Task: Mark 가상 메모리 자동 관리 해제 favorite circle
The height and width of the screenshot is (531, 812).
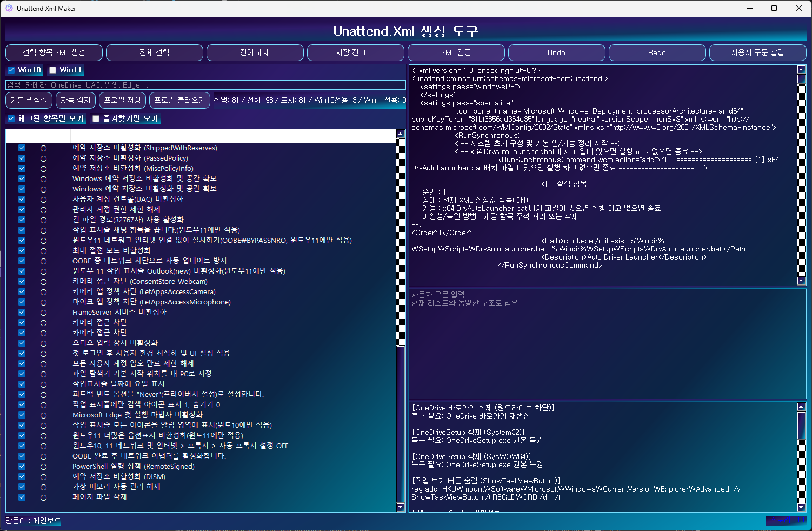Action: point(43,487)
